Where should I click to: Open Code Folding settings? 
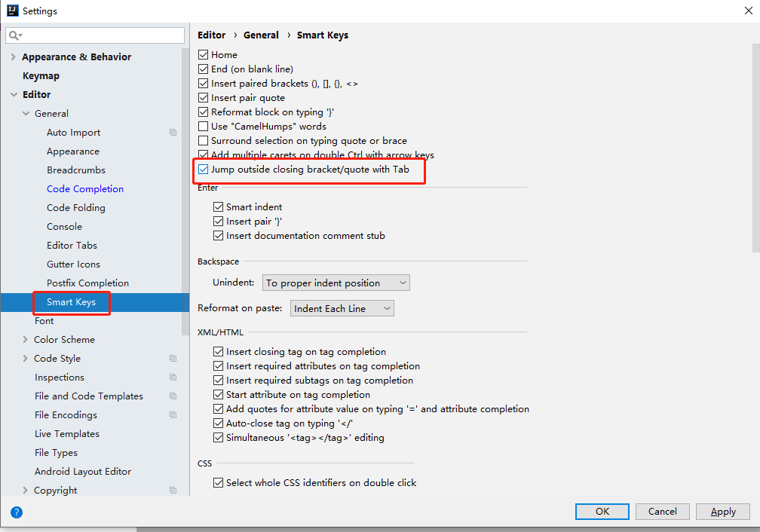[75, 208]
